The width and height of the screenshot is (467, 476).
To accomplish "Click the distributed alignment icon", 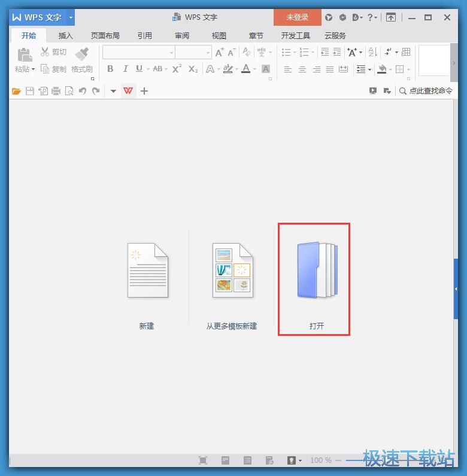I will tap(344, 69).
